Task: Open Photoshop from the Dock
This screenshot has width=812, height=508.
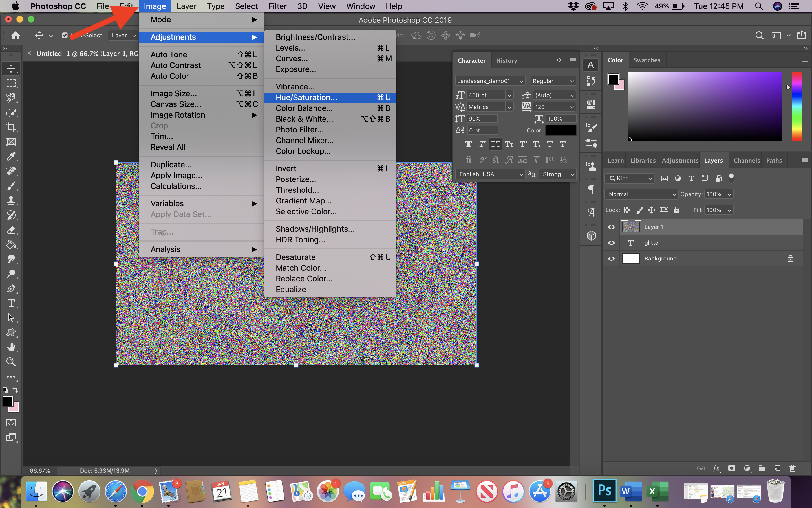Action: tap(604, 491)
